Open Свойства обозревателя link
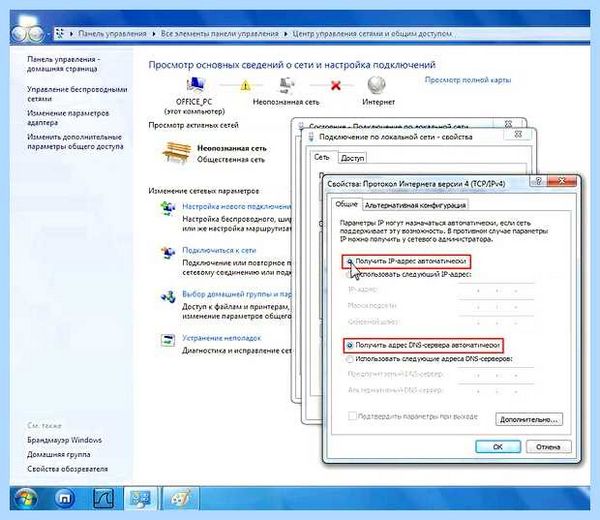 click(67, 469)
